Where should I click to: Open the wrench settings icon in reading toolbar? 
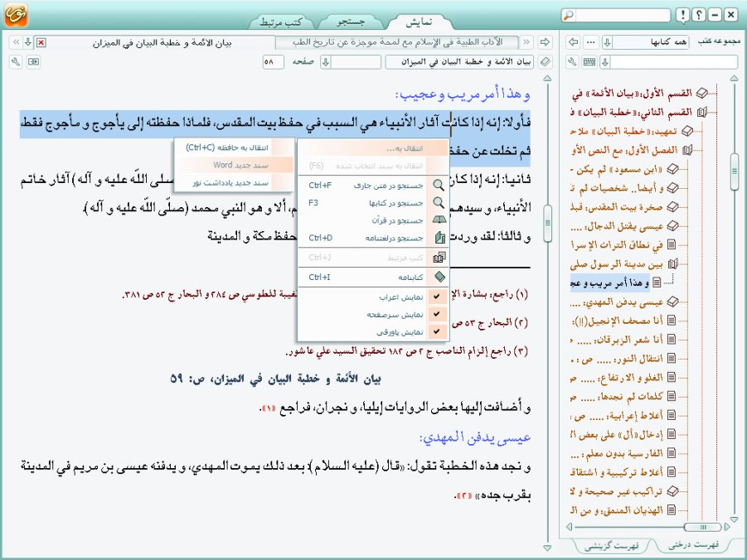[x=16, y=62]
